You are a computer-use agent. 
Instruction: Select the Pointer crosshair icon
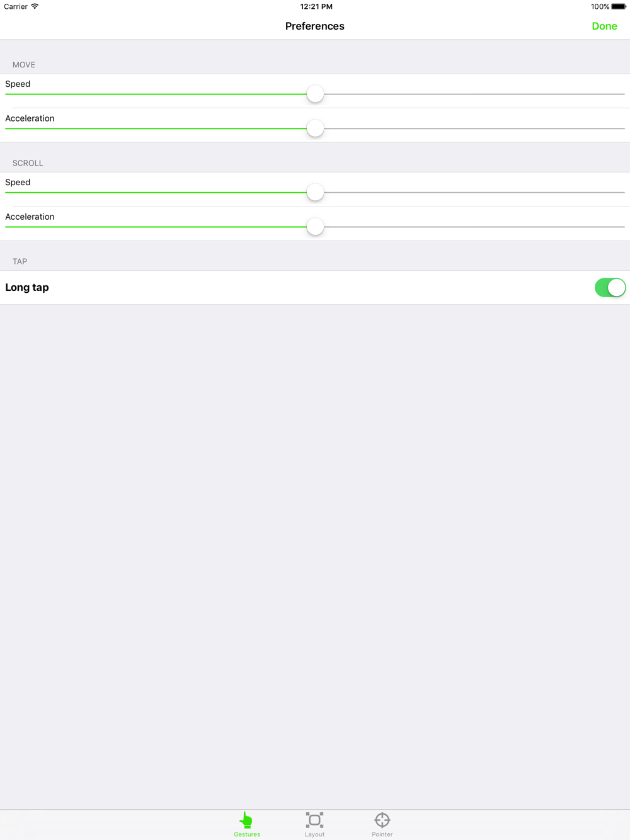coord(382,819)
